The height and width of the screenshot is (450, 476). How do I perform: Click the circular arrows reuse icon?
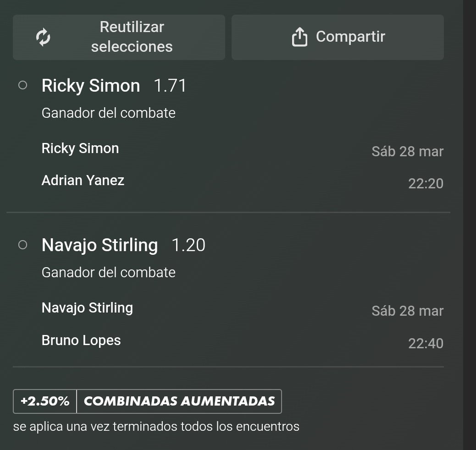coord(43,37)
